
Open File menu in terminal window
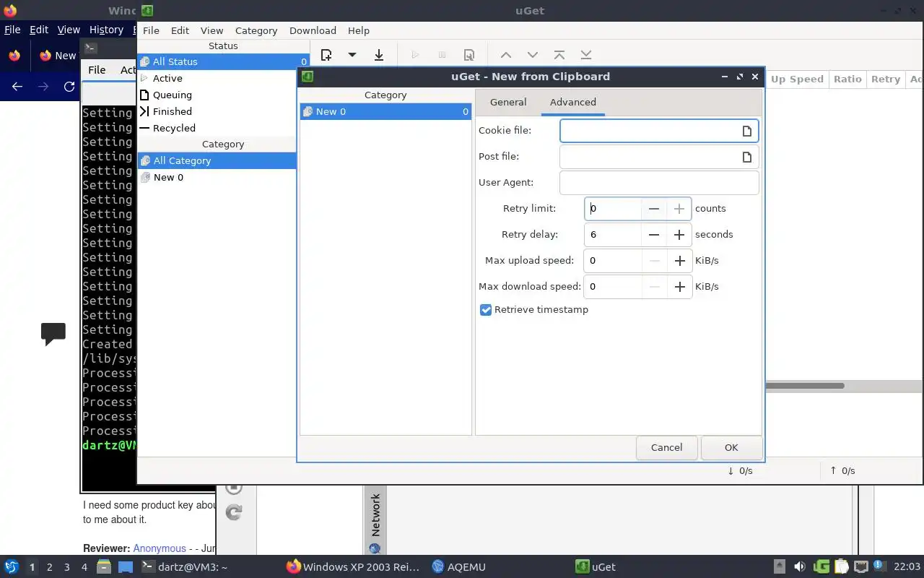click(x=97, y=69)
